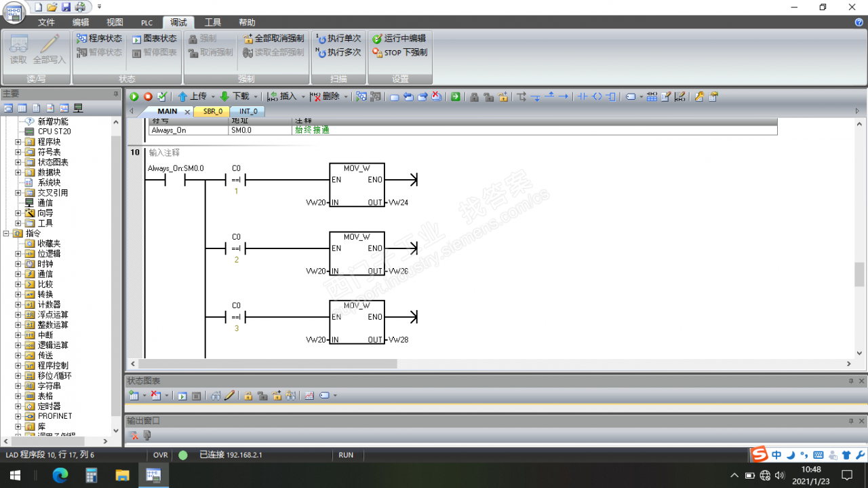Click the print icon in title bar

point(80,7)
